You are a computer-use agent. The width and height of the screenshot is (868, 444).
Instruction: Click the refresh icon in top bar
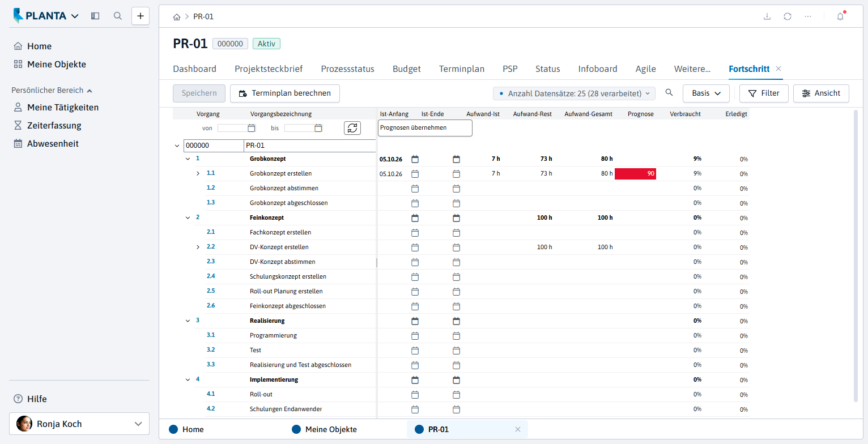point(788,16)
